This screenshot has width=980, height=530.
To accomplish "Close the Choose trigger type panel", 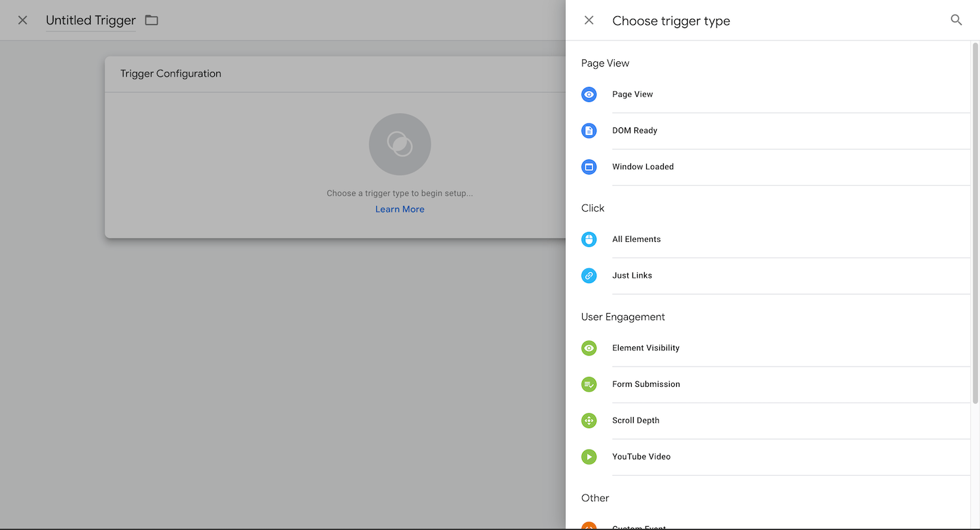I will point(589,20).
